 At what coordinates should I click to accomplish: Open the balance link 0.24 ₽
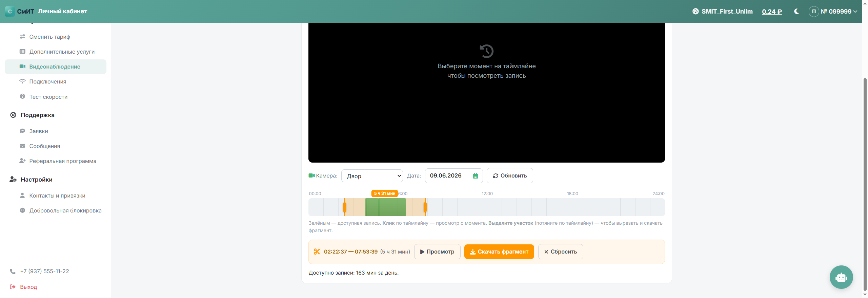772,12
